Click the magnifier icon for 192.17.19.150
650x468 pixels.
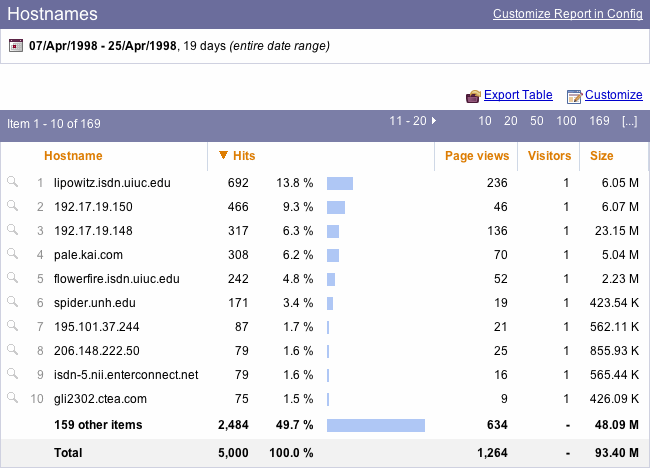(x=12, y=206)
